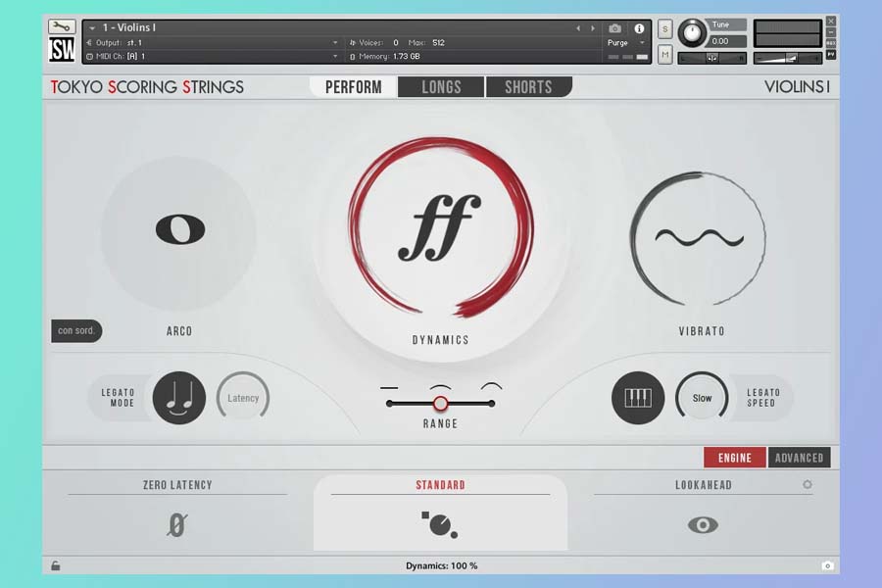Image resolution: width=882 pixels, height=588 pixels.
Task: Go to the next instrument preset arrow
Action: (x=592, y=28)
